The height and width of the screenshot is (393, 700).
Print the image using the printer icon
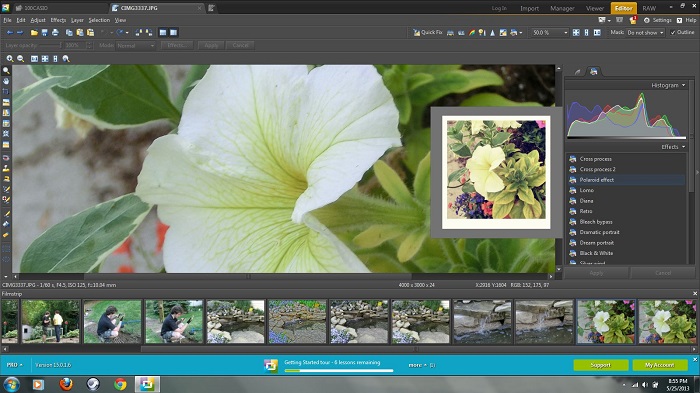click(x=55, y=33)
